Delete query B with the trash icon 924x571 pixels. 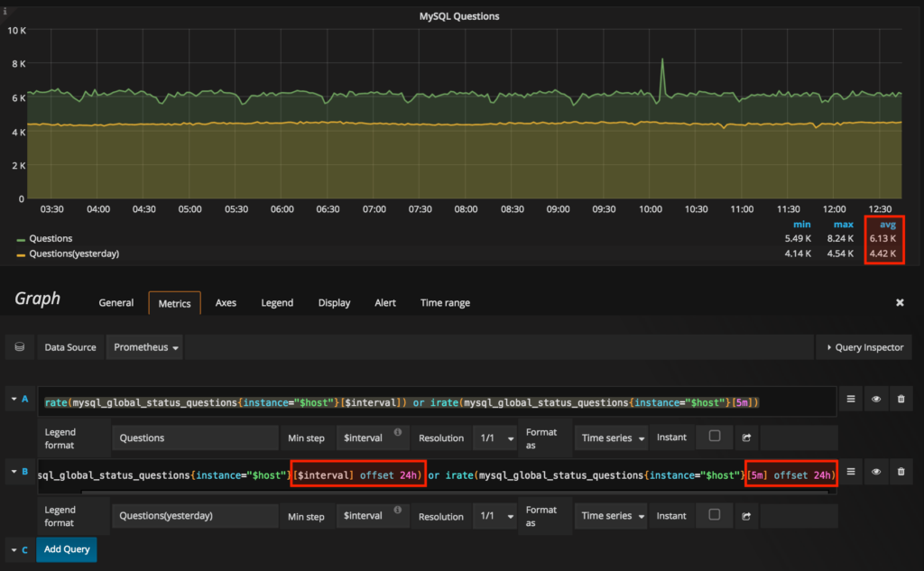(x=901, y=471)
